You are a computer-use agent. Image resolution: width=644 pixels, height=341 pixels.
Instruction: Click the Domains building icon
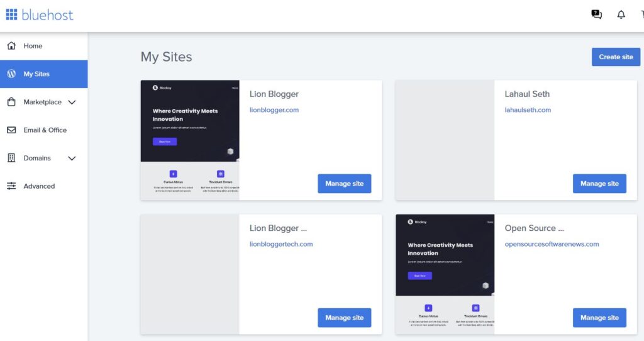(11, 158)
